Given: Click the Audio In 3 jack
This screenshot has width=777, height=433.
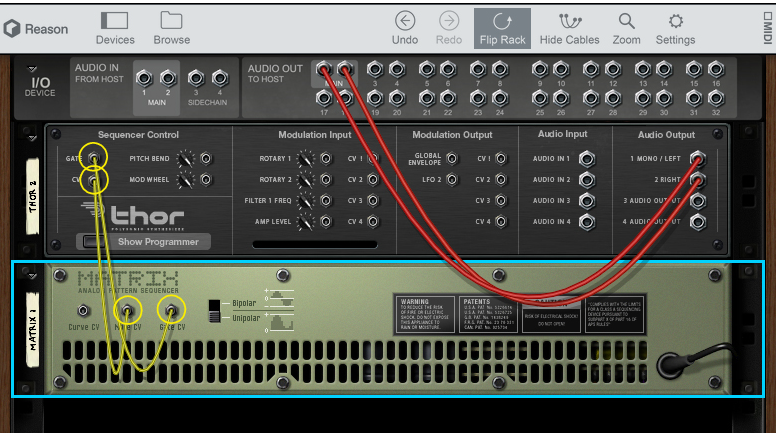Looking at the screenshot, I should (587, 201).
